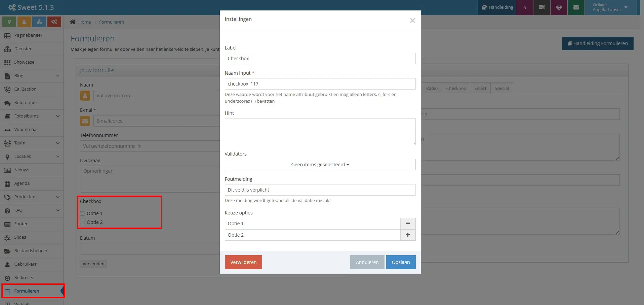Click the diamond icon in top bar

point(559,7)
